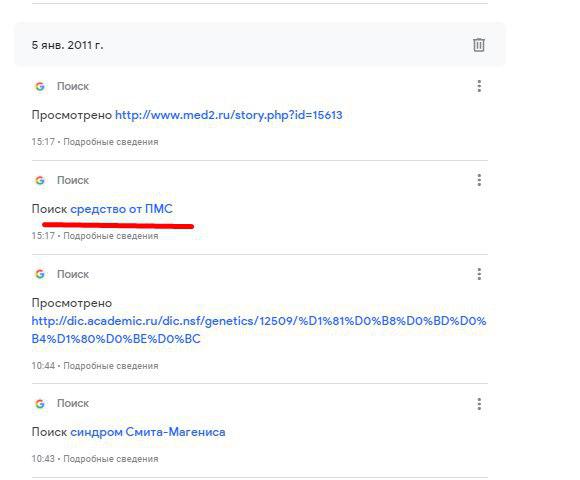Image resolution: width=580 pixels, height=480 pixels.
Task: Open the dic.academic.ru genetics link
Action: (x=259, y=329)
